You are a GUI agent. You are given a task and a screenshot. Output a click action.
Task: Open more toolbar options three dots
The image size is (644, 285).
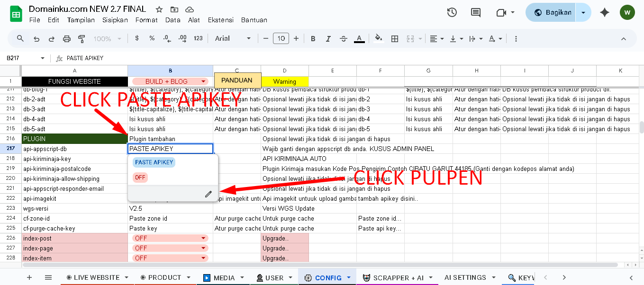(x=516, y=38)
